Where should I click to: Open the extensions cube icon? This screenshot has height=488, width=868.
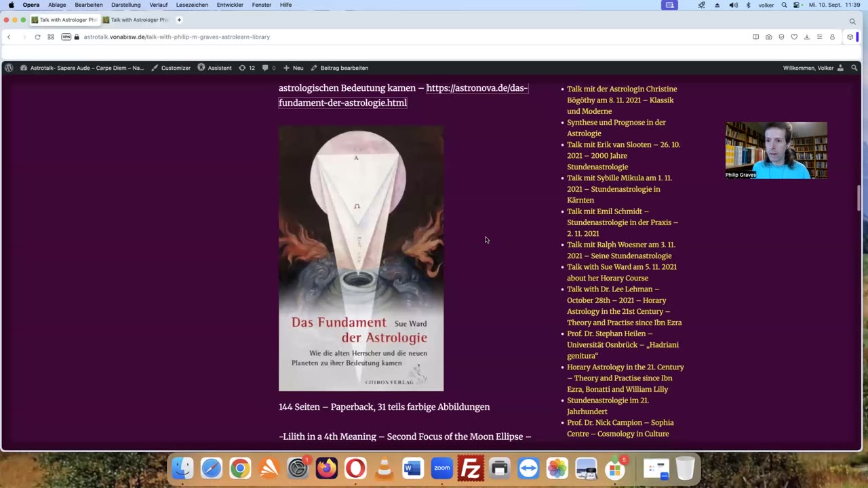pos(850,37)
